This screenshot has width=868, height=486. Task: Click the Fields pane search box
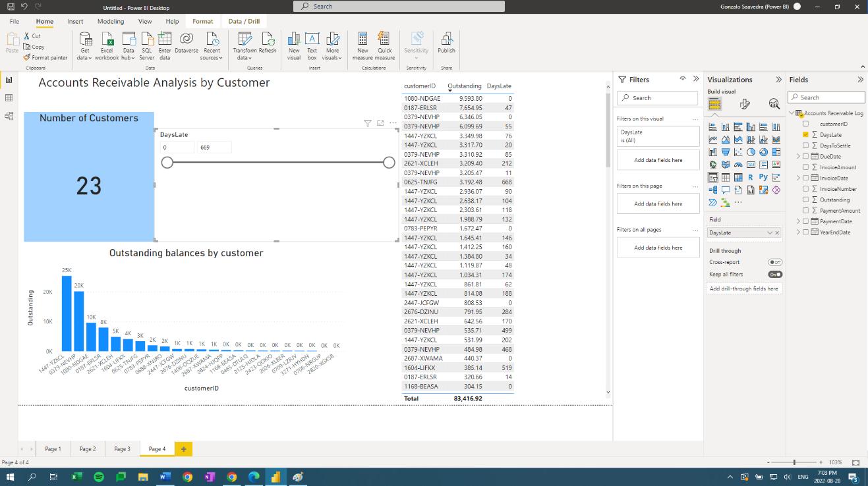(826, 97)
